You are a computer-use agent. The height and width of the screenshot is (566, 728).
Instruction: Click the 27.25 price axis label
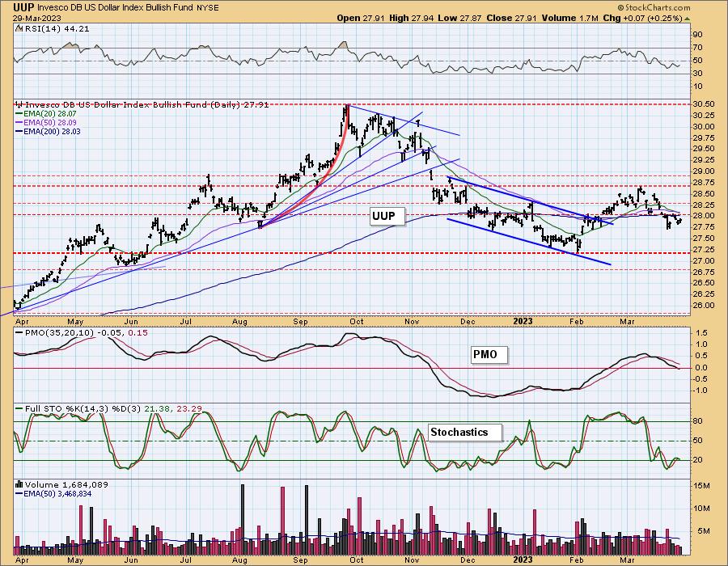(705, 250)
